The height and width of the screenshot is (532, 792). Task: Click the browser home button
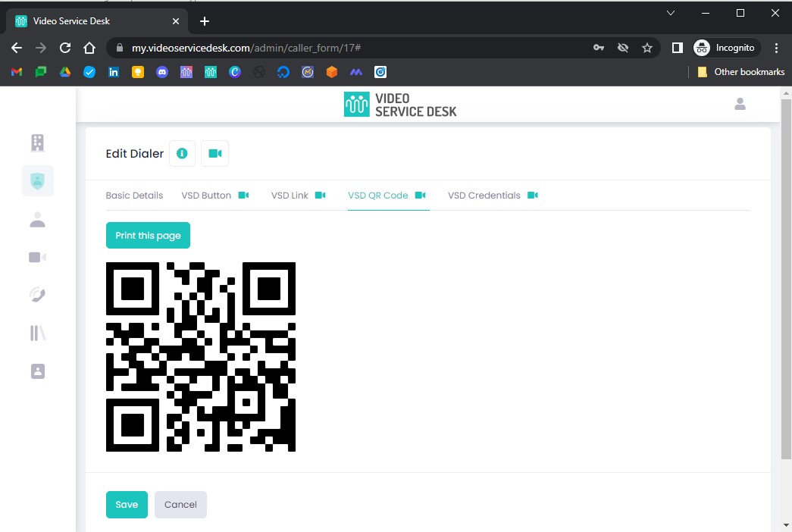click(x=89, y=48)
